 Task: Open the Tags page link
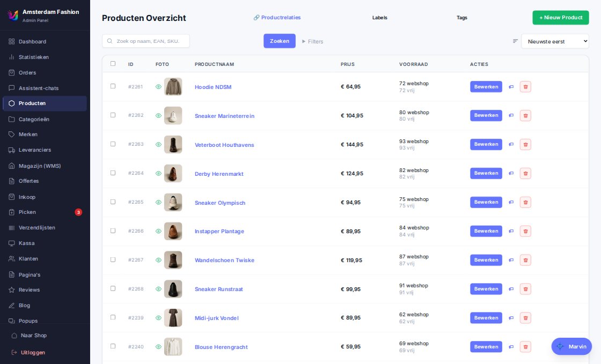coord(462,18)
